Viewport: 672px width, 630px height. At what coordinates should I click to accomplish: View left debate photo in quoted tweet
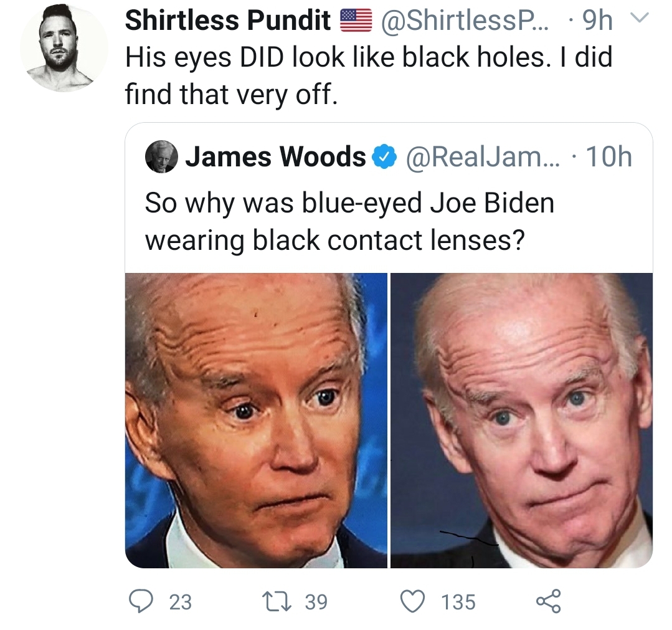pyautogui.click(x=256, y=421)
